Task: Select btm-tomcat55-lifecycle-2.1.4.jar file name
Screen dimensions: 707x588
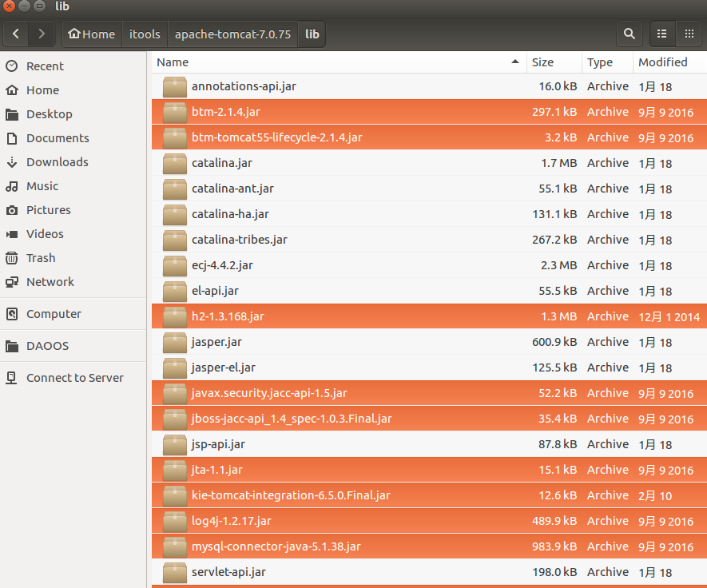Action: pyautogui.click(x=277, y=137)
